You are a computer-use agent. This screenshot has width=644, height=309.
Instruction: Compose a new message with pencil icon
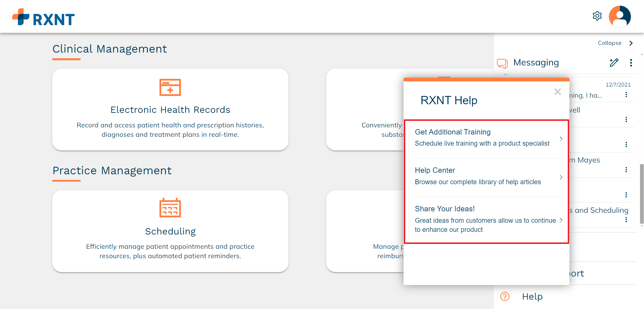[614, 63]
